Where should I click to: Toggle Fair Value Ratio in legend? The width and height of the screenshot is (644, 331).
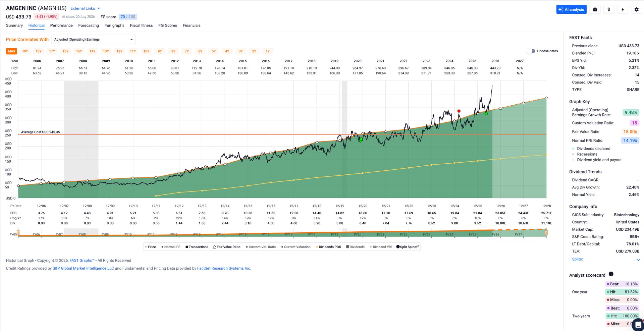(x=227, y=247)
